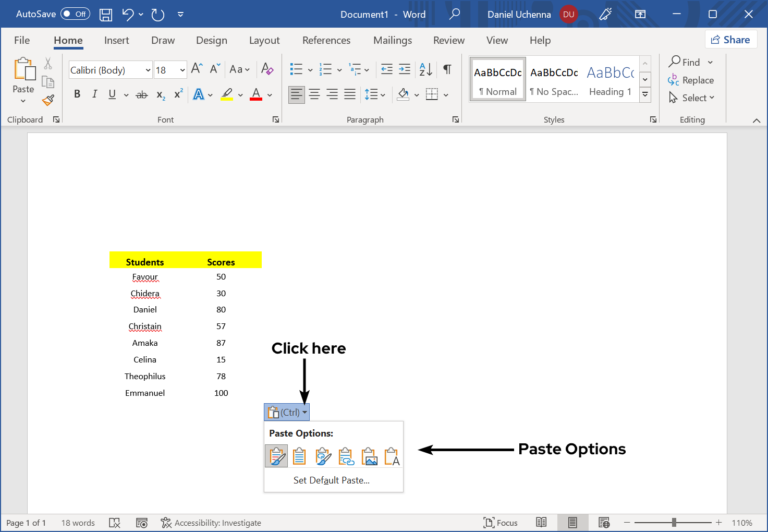768x532 pixels.
Task: Expand the highlight color options
Action: click(x=240, y=94)
